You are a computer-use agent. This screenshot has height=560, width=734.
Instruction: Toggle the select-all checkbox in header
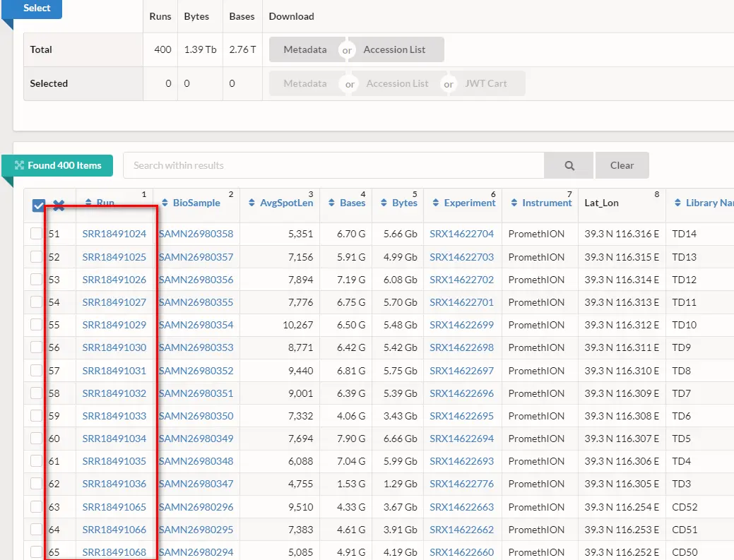click(x=39, y=205)
